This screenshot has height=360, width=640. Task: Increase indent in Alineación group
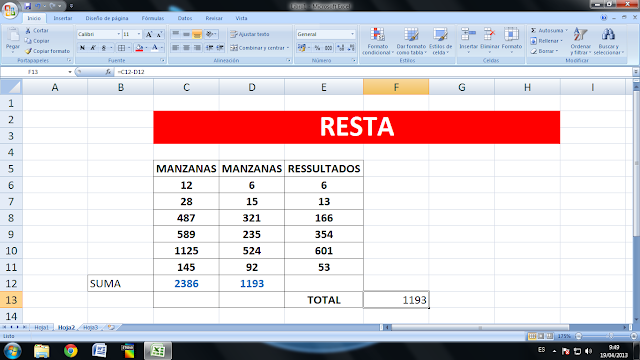(x=220, y=48)
